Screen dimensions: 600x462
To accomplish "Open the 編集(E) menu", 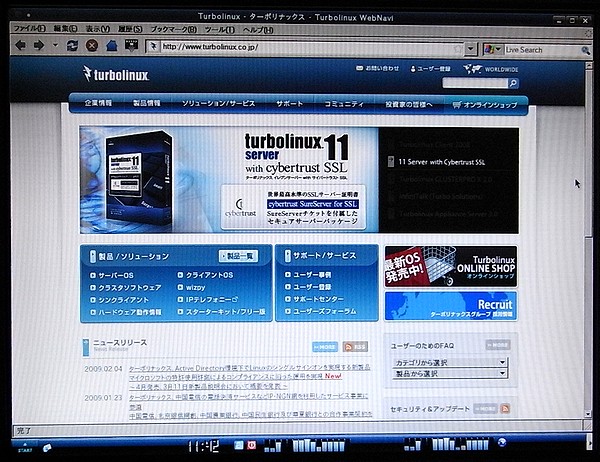I will pos(65,29).
